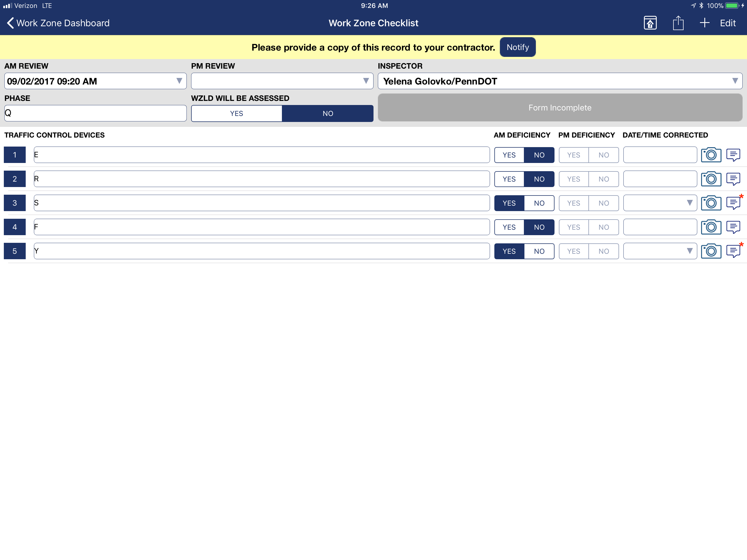Tap battery indicator in status bar
The width and height of the screenshot is (747, 560).
(x=732, y=5)
